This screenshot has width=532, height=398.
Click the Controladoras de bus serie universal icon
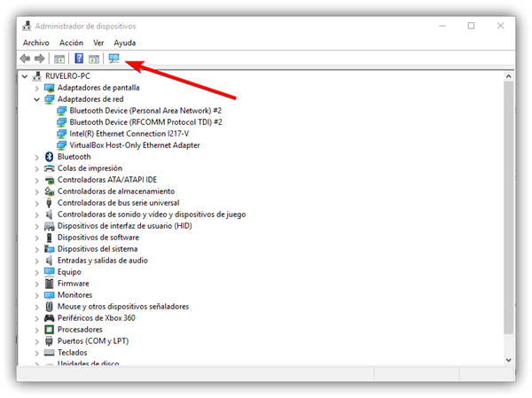(x=49, y=203)
